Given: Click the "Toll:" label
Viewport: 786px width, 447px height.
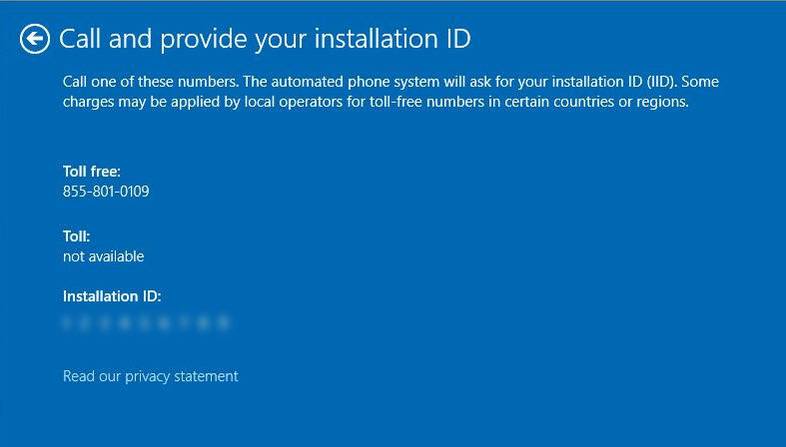Looking at the screenshot, I should point(76,237).
